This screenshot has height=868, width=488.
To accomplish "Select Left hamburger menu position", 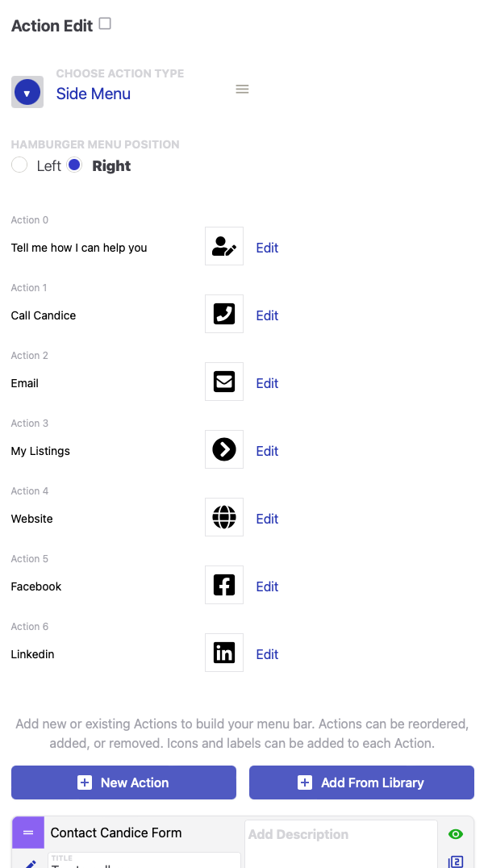I will [x=19, y=165].
